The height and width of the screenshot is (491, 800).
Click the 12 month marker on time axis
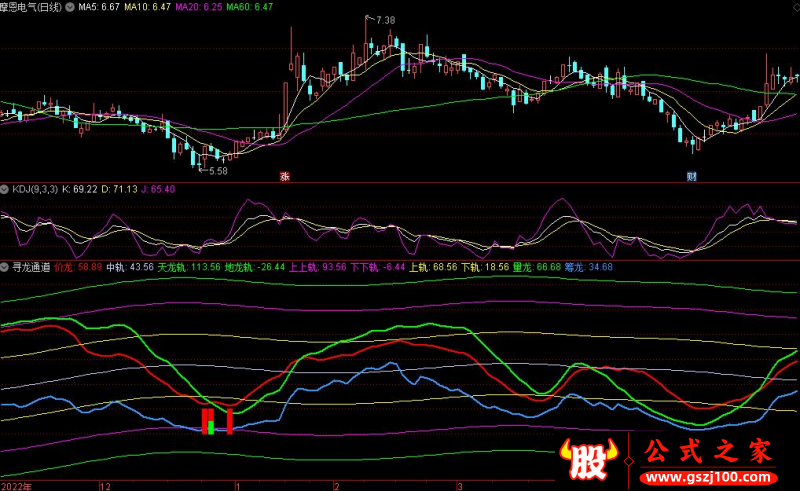(104, 484)
